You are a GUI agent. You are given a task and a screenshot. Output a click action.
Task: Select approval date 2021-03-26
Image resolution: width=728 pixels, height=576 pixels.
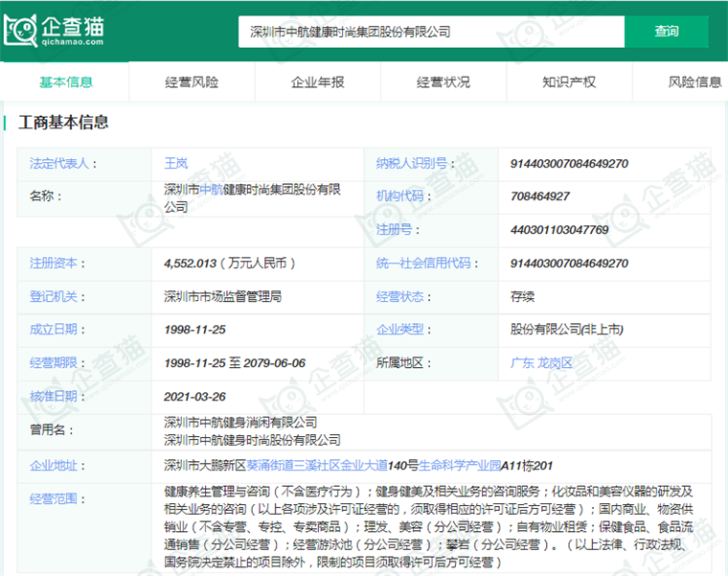(x=194, y=396)
